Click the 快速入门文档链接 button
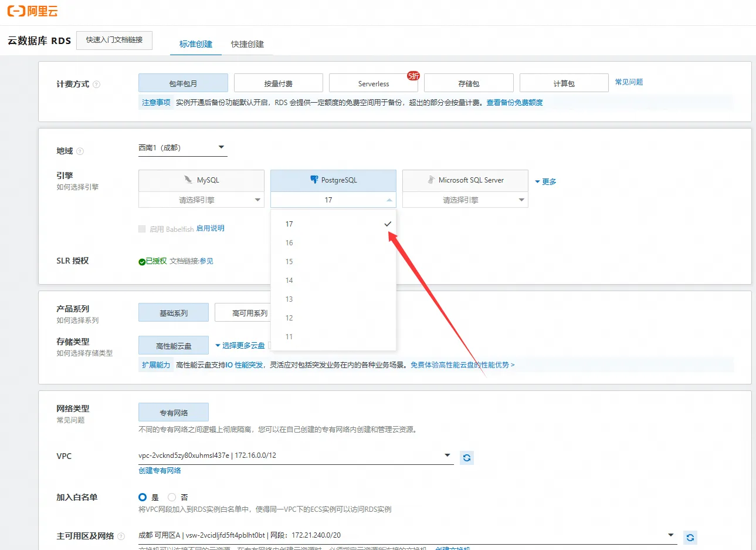The image size is (756, 550). tap(114, 40)
